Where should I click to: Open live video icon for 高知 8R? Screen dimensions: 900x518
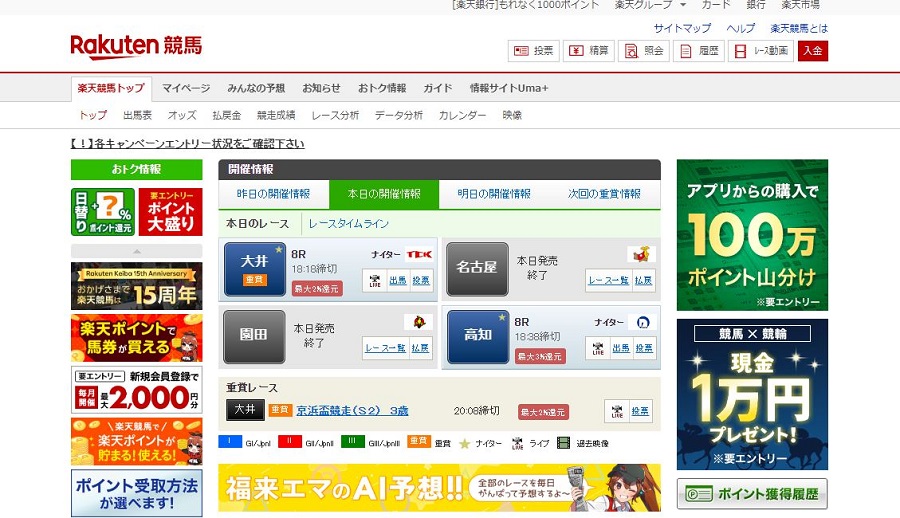(x=598, y=348)
